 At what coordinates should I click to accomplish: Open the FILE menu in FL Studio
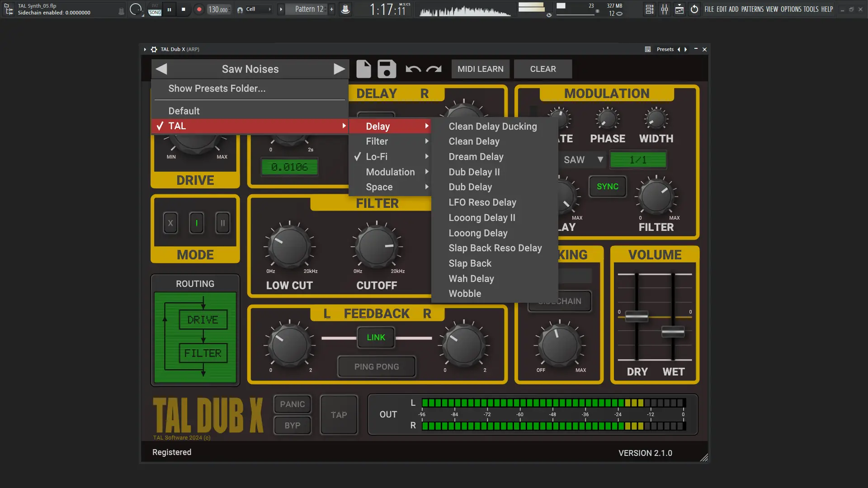pyautogui.click(x=709, y=9)
